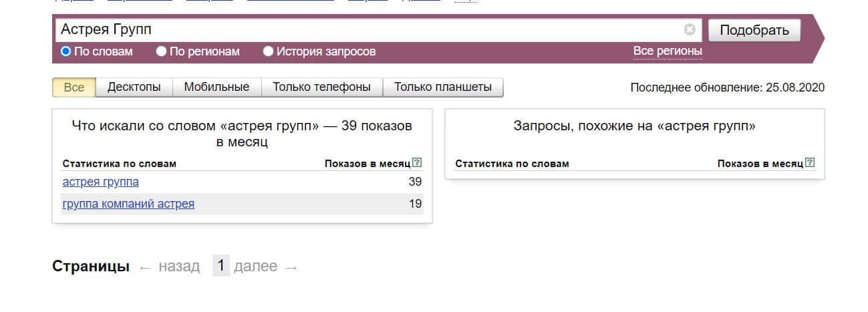The height and width of the screenshot is (312, 868).
Task: Click heading 'Запросы, похожие на «астрея групп»'
Action: (x=635, y=126)
